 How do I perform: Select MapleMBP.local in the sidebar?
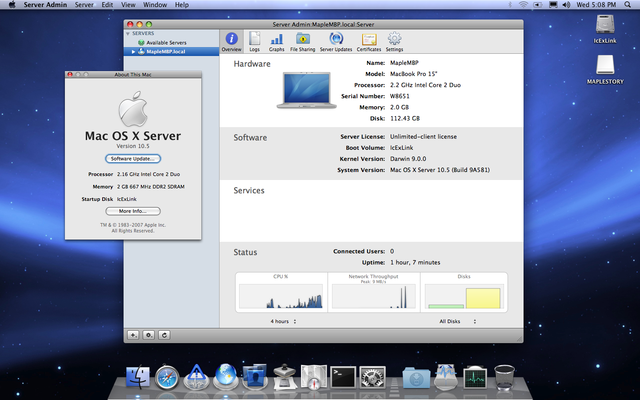(x=171, y=51)
